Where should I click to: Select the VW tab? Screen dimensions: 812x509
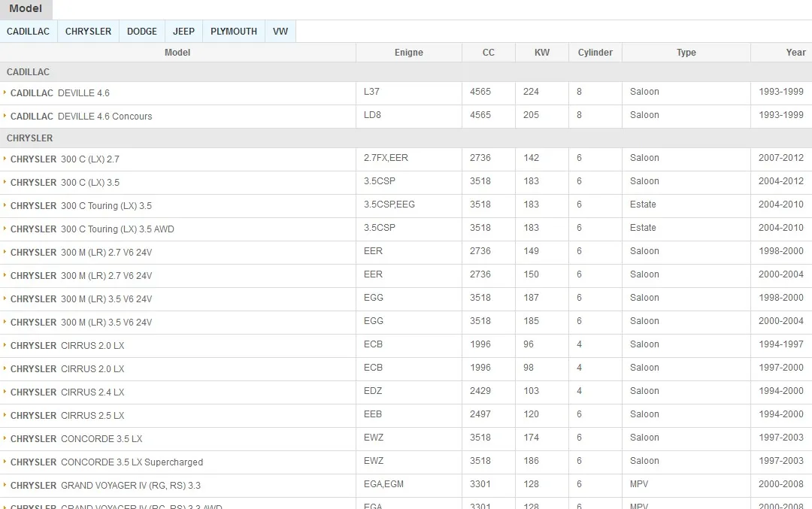[x=280, y=32]
